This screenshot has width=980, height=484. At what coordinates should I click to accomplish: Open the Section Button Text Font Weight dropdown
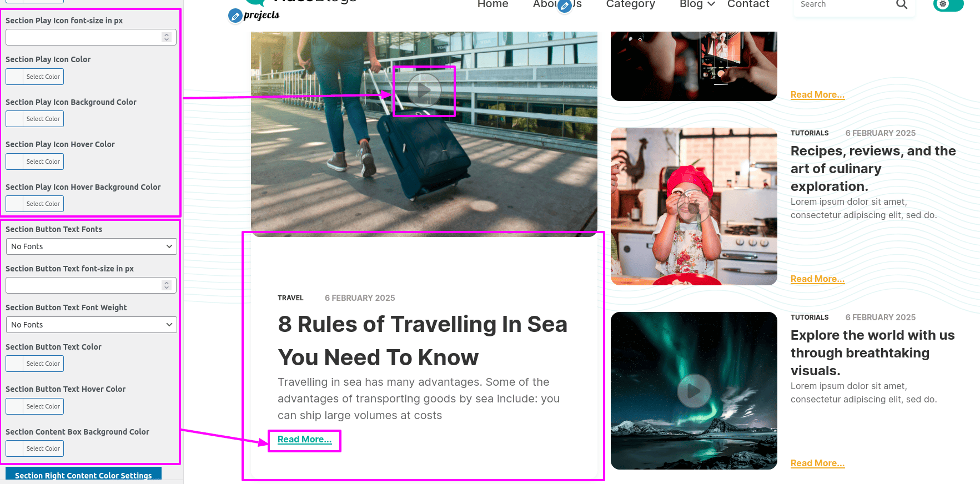91,325
